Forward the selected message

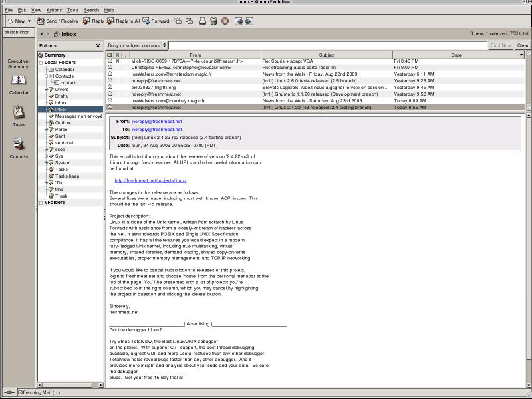click(156, 21)
